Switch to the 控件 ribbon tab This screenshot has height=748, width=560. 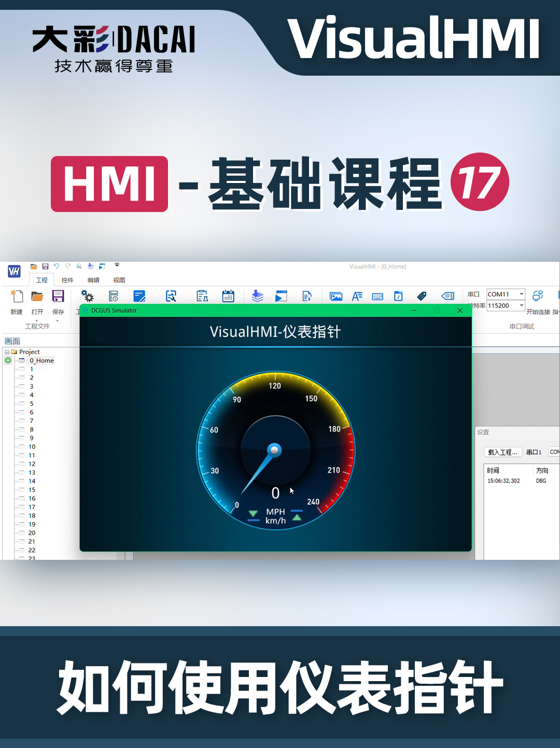[67, 280]
